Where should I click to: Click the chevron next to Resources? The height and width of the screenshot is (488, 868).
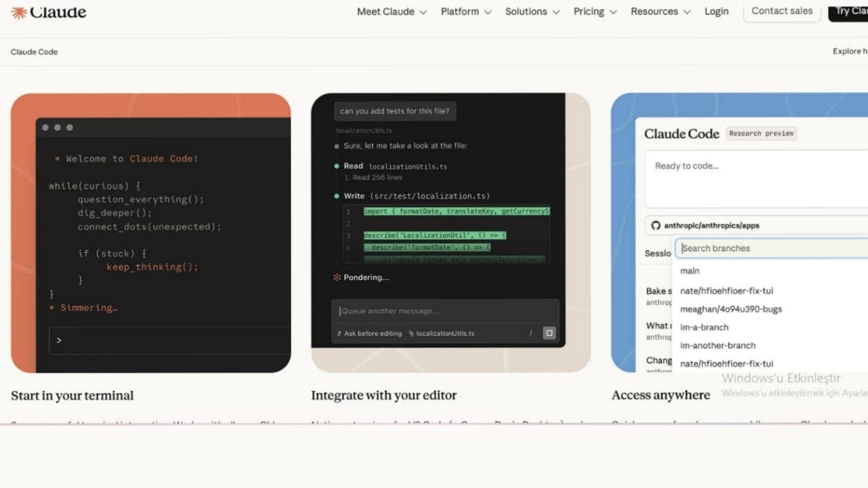[x=687, y=12]
